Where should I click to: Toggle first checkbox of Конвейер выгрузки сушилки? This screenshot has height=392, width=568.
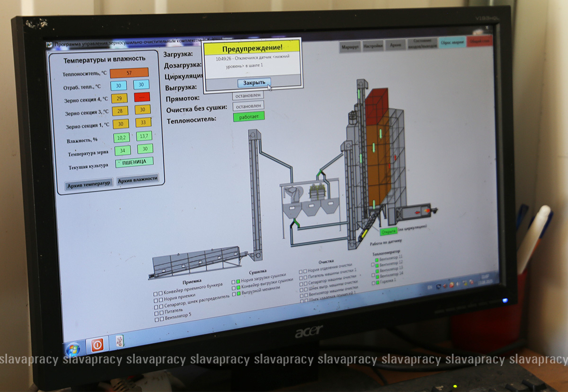(233, 288)
